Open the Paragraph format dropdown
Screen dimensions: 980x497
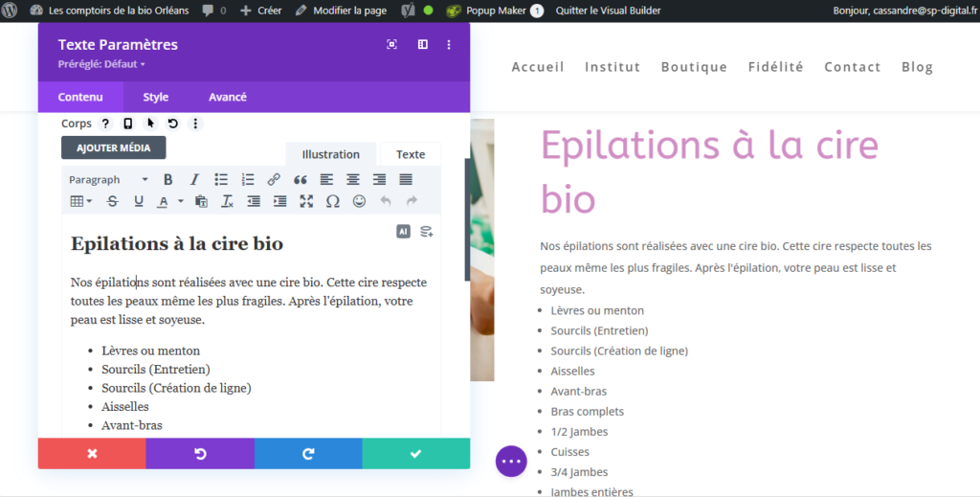(x=109, y=179)
